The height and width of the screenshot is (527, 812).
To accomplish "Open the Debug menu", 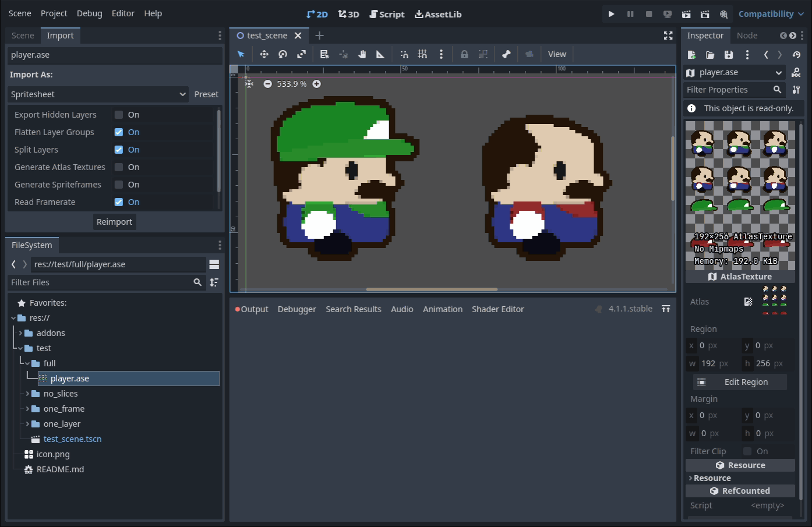I will point(89,13).
